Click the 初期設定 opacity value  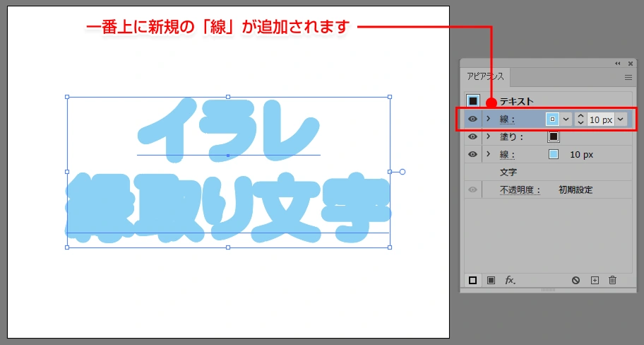[x=576, y=190]
